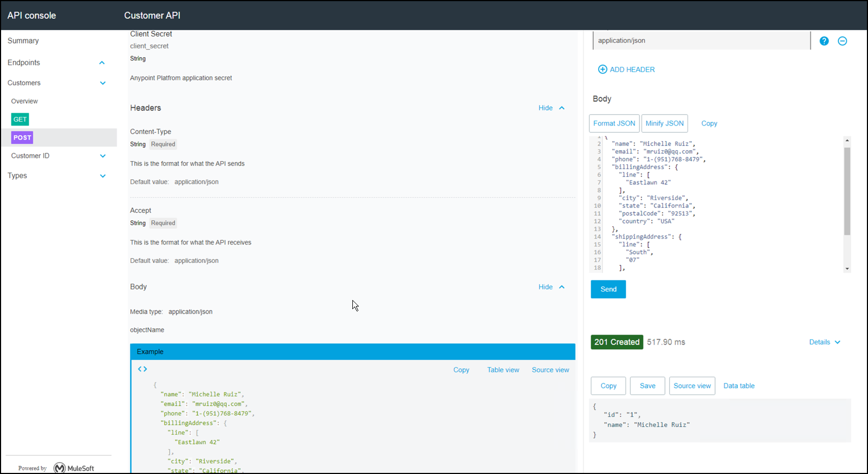Remove the application/json header with minus icon

pyautogui.click(x=842, y=41)
